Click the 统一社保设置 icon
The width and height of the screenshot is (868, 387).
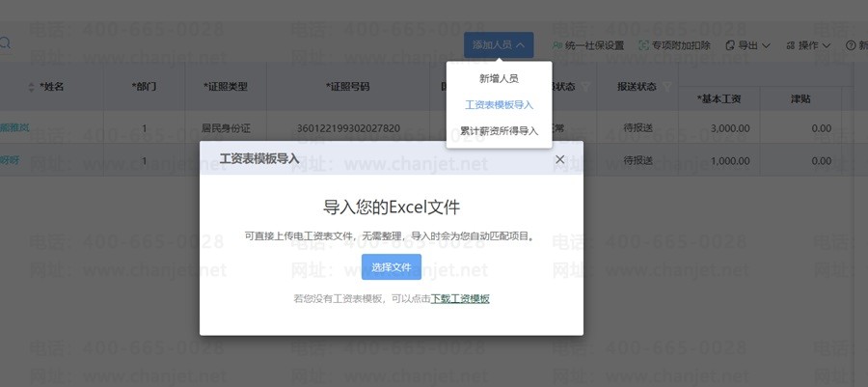[x=557, y=45]
